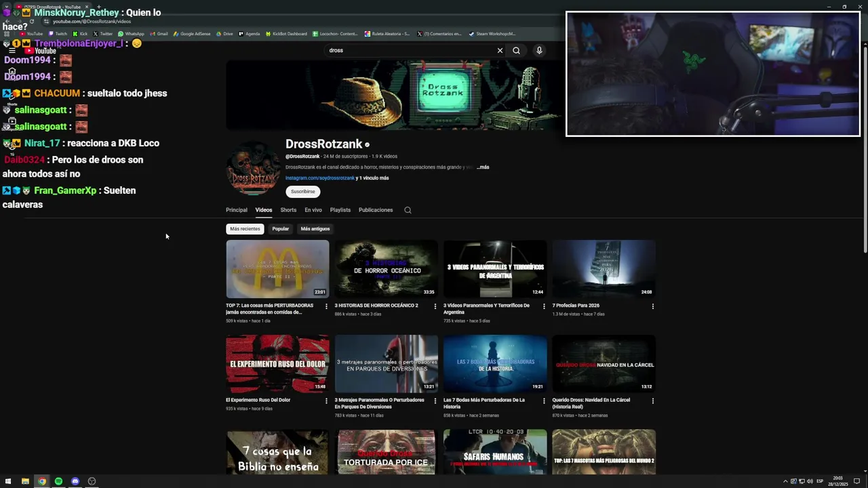Open options for 7 Bodas video

pyautogui.click(x=544, y=401)
